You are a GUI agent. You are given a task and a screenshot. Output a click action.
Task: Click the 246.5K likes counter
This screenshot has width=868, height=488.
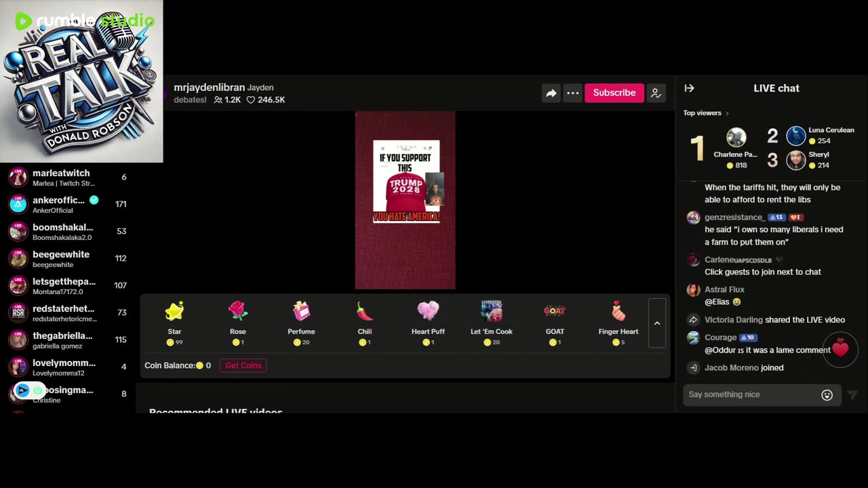(266, 100)
